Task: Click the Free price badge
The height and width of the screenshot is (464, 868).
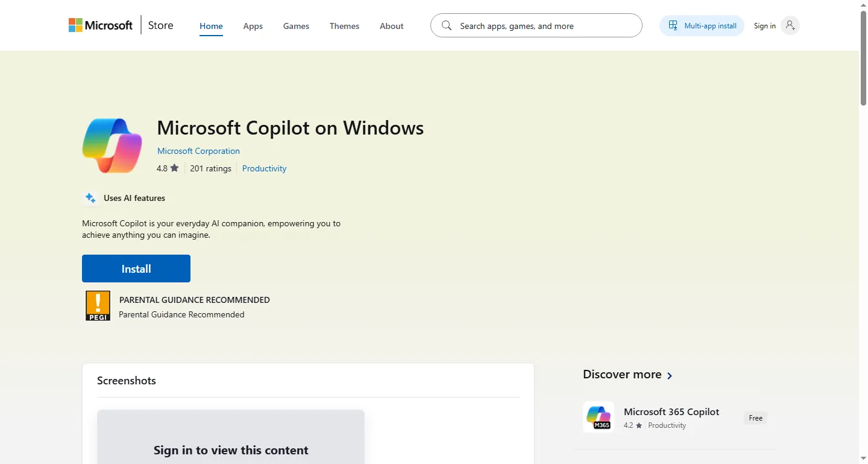Action: tap(755, 418)
